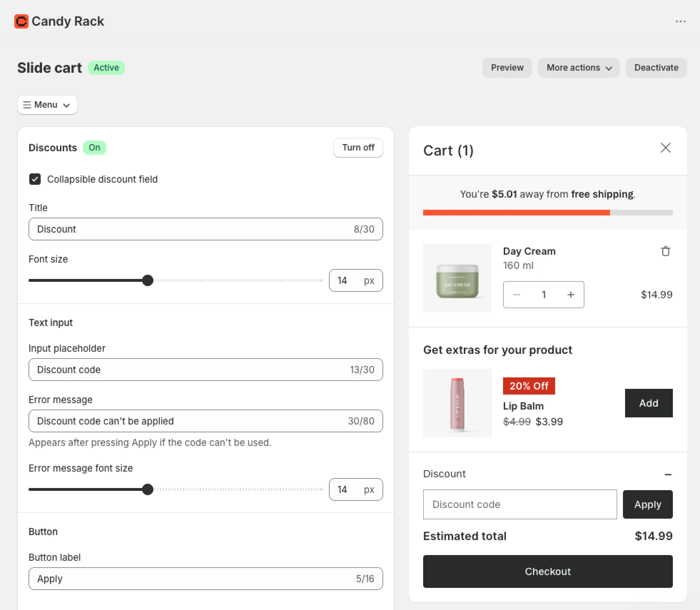The width and height of the screenshot is (700, 610).
Task: Add Lip Balm to cart
Action: click(x=649, y=403)
